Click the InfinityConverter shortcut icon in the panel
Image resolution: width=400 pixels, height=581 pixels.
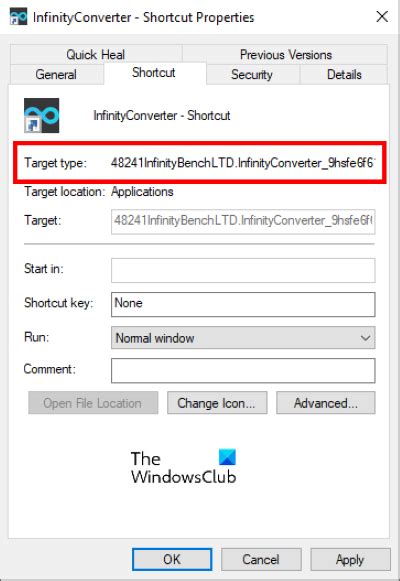(41, 115)
